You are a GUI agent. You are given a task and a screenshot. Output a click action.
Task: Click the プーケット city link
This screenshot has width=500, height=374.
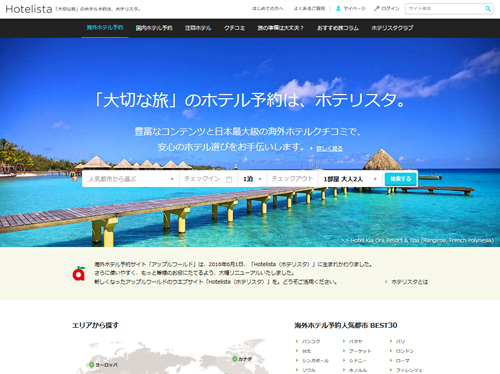coord(360,351)
